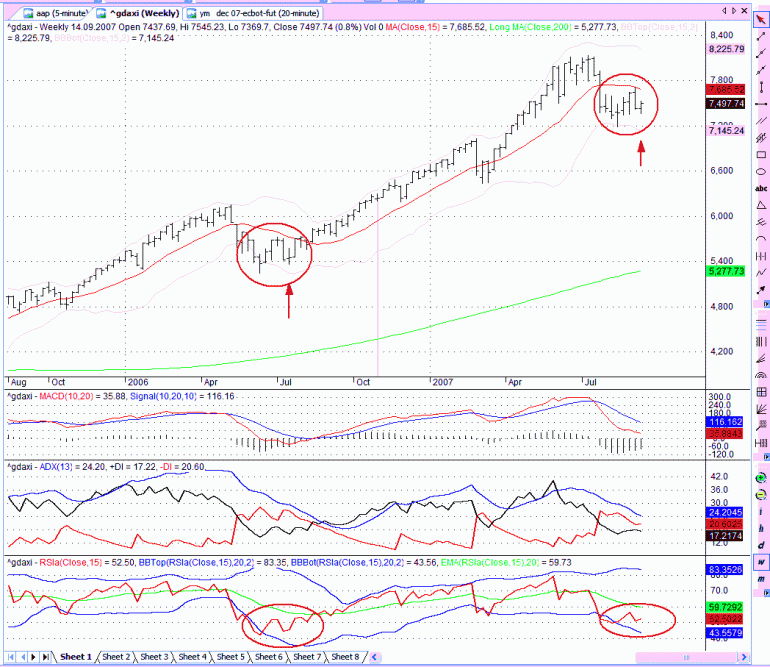This screenshot has height=667, width=770.
Task: Expand the interval toolbar overflow arrow
Action: [x=766, y=593]
